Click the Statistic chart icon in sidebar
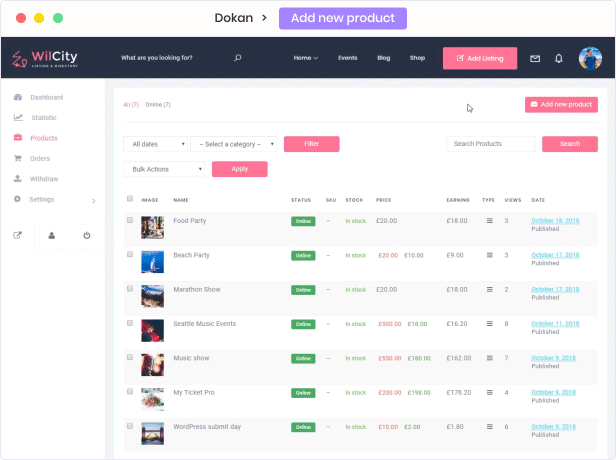The image size is (616, 460). pos(18,117)
